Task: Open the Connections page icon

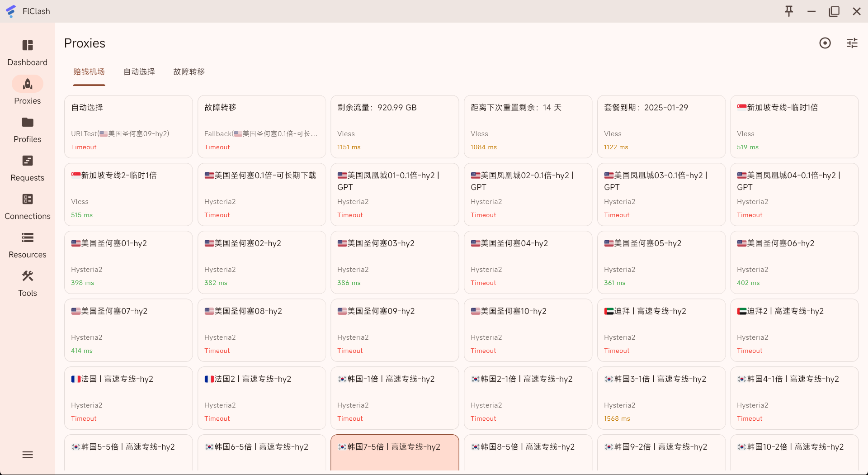Action: point(28,199)
